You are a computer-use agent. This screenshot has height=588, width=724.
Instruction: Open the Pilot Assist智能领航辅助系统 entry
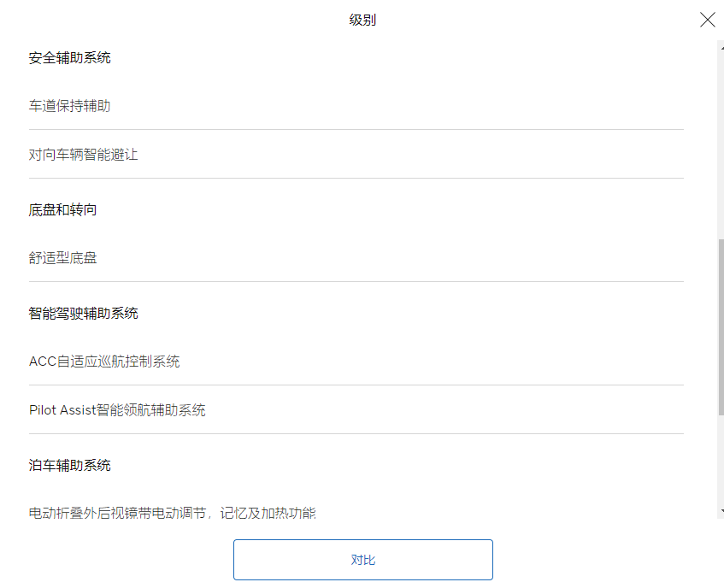[117, 410]
